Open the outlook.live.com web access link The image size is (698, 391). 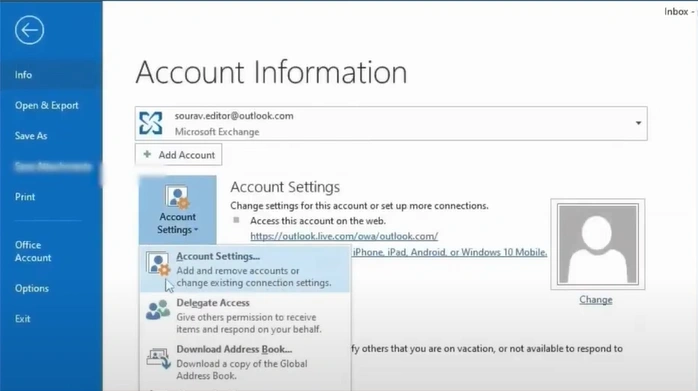point(344,236)
